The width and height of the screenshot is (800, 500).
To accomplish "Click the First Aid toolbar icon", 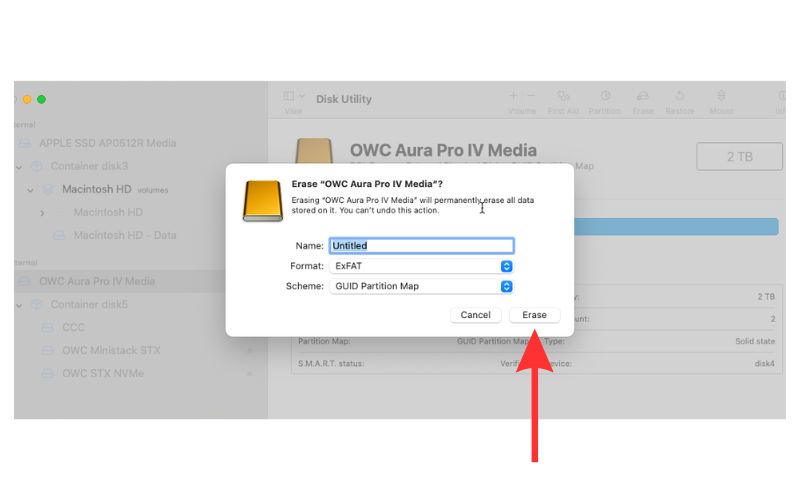I will 564,97.
